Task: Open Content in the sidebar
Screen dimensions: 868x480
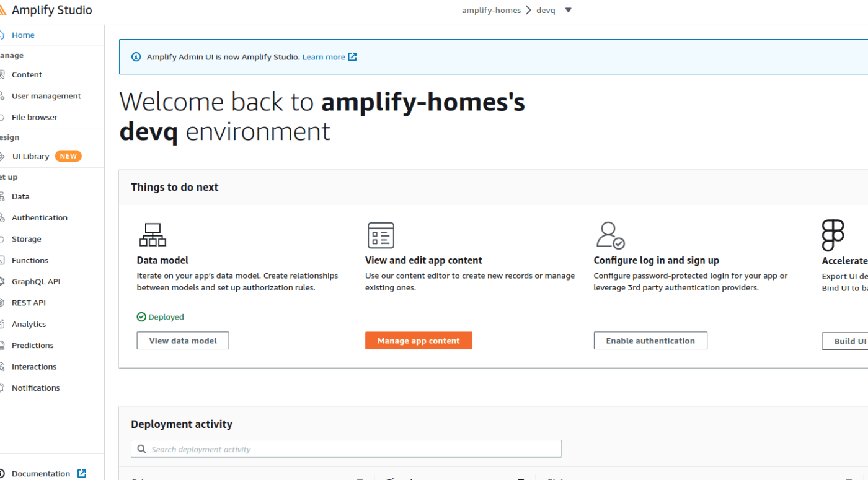Action: tap(27, 75)
